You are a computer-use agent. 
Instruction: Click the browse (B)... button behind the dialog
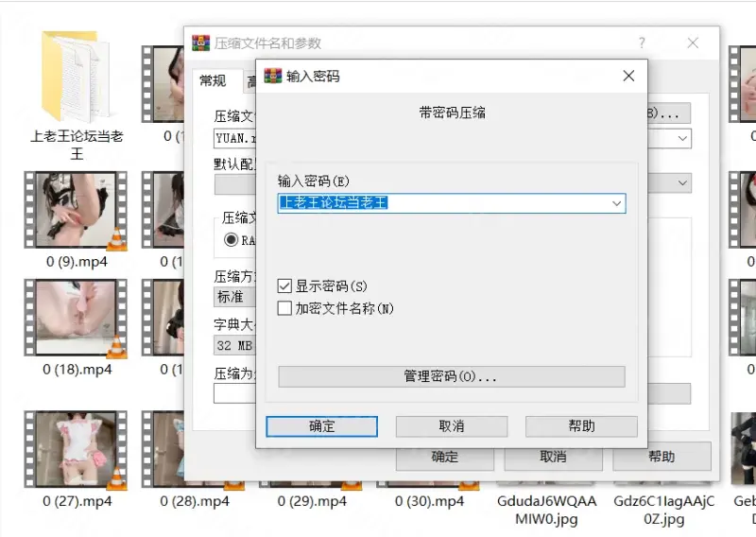(x=668, y=113)
